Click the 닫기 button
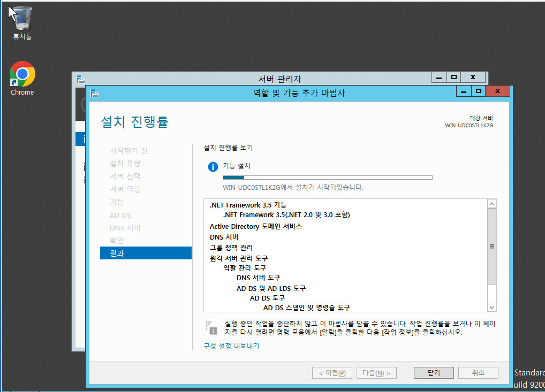545x392 pixels. [434, 373]
